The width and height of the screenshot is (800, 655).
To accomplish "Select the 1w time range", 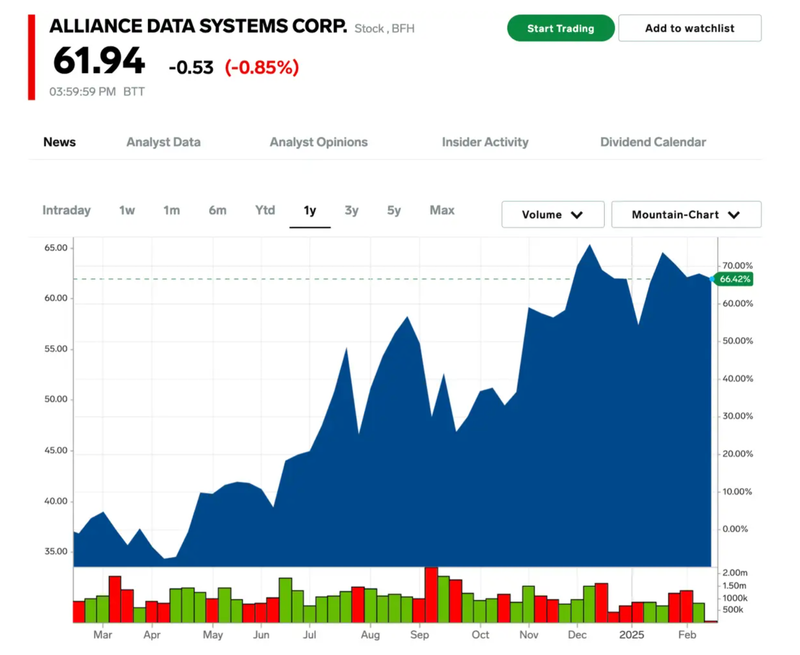I will [127, 210].
